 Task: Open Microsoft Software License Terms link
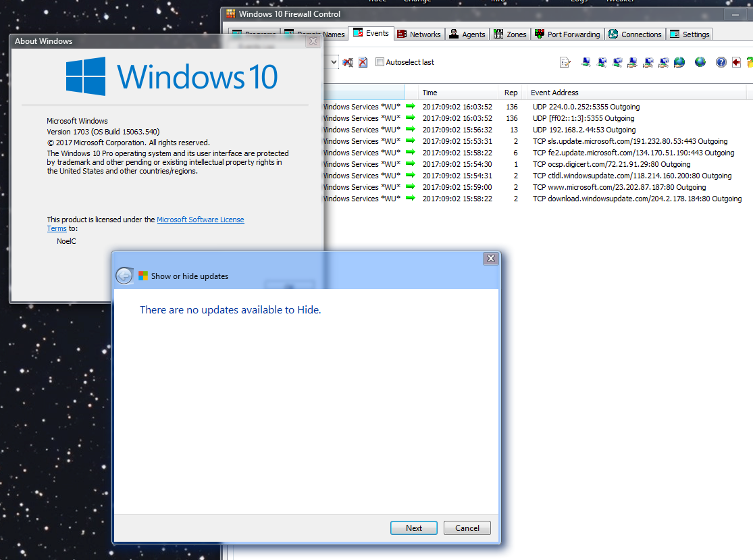point(201,220)
